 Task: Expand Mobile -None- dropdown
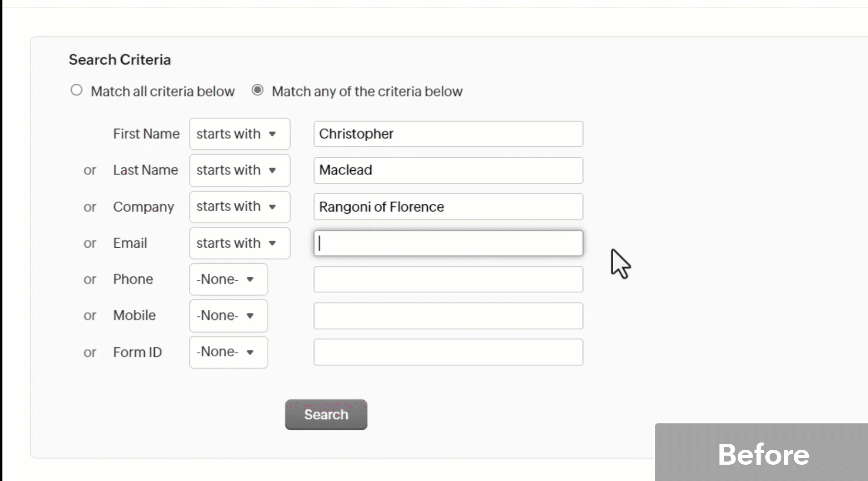(228, 316)
